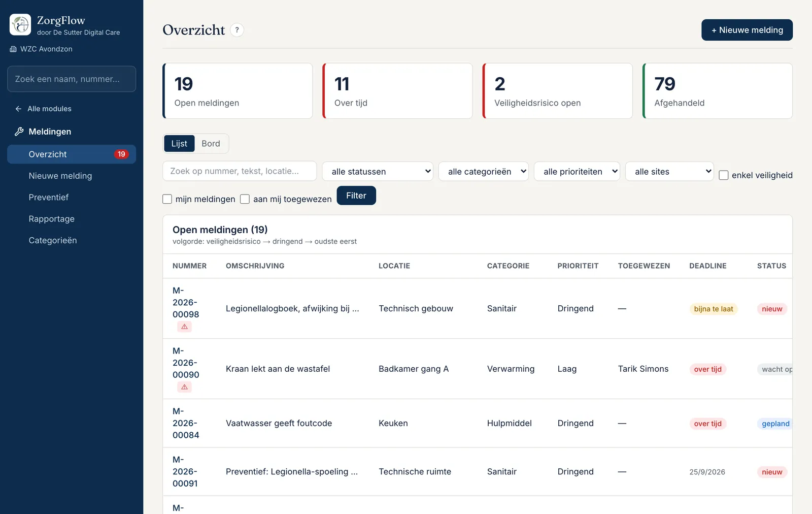Click the 'over tijd' badge for Vaatwasser
Image resolution: width=812 pixels, height=514 pixels.
click(x=707, y=424)
